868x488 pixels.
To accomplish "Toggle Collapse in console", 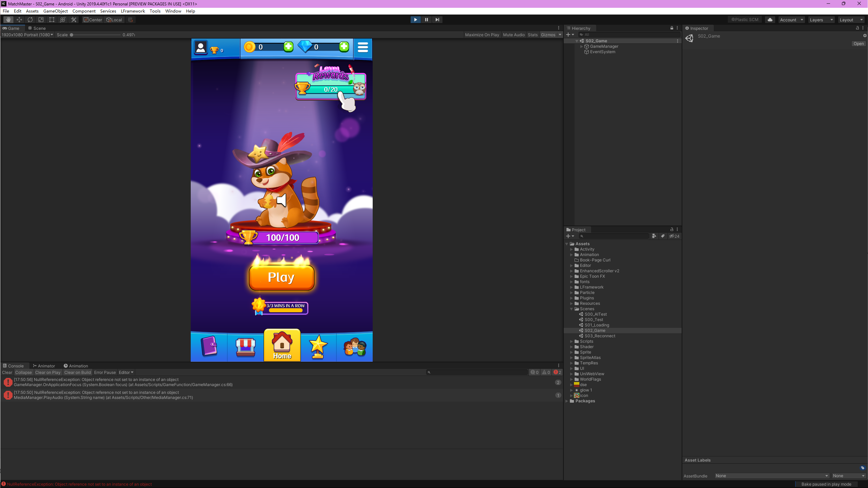I will [23, 372].
